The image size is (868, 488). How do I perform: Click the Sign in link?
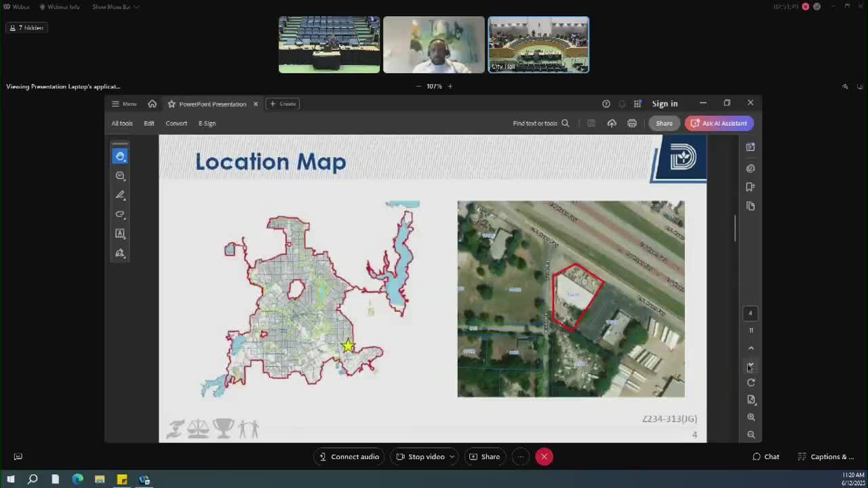pos(665,104)
